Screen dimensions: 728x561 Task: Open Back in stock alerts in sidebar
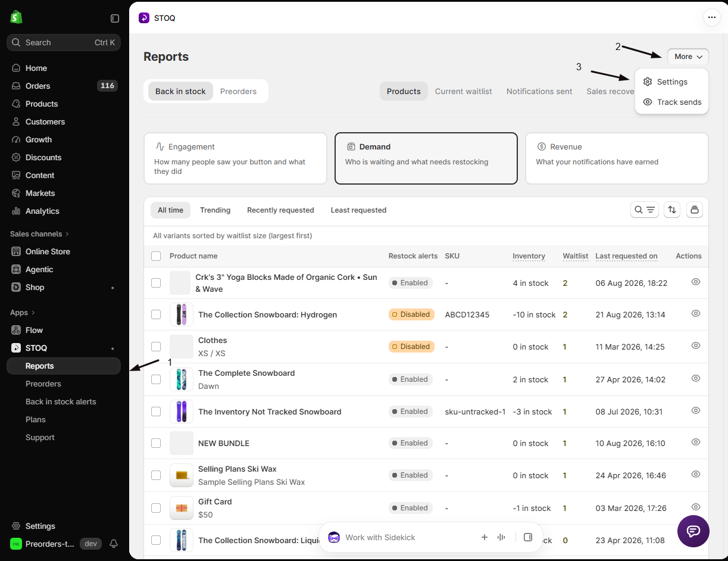click(61, 401)
